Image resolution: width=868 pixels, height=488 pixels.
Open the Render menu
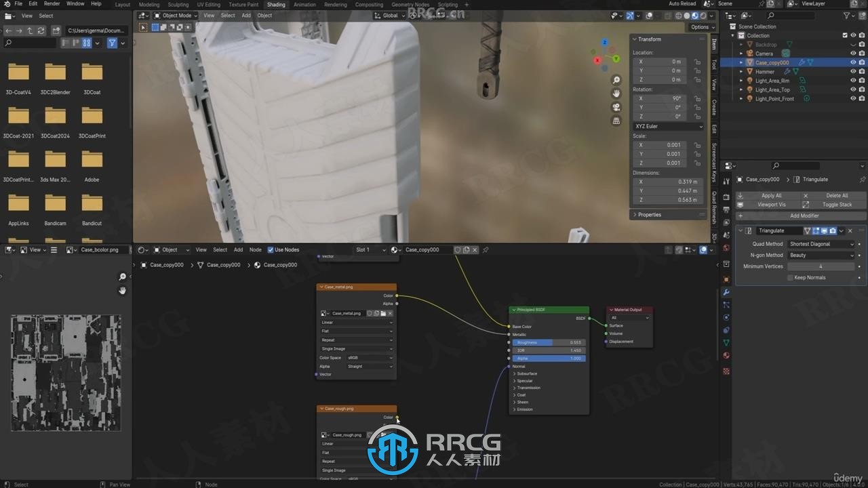52,4
